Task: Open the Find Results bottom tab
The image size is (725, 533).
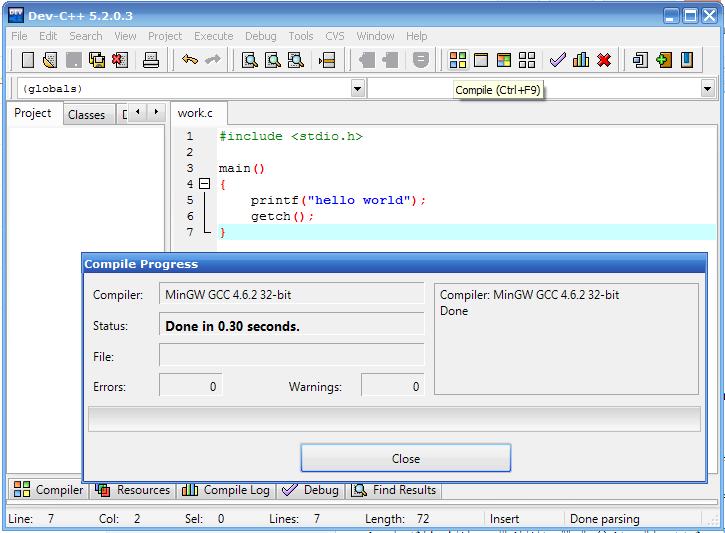Action: (393, 490)
